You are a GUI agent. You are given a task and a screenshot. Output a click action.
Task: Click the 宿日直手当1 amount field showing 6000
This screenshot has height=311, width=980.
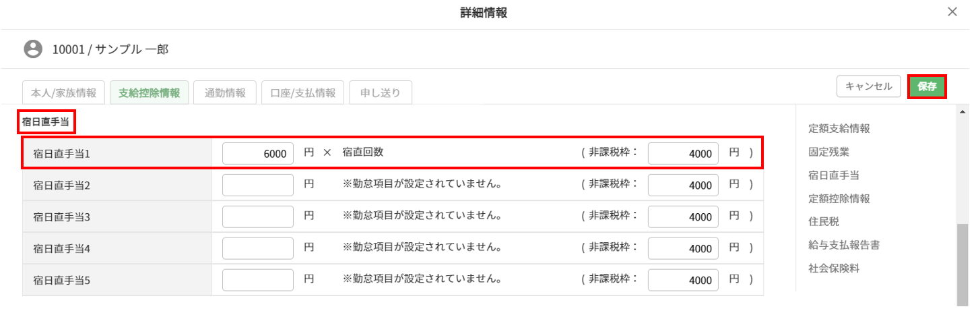[x=258, y=154]
